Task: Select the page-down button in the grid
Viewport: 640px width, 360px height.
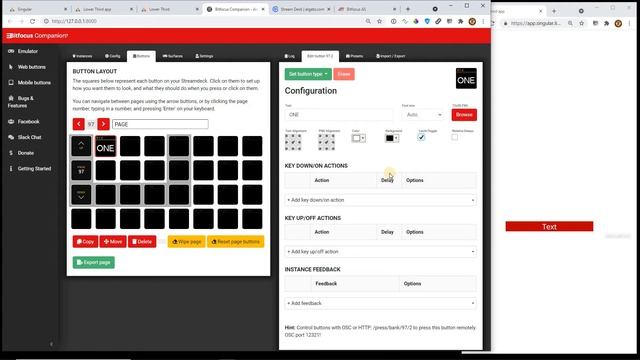Action: pos(81,195)
